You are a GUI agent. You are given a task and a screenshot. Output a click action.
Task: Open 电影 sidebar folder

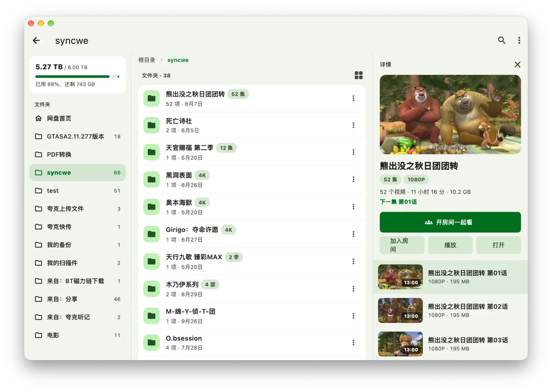tap(77, 335)
